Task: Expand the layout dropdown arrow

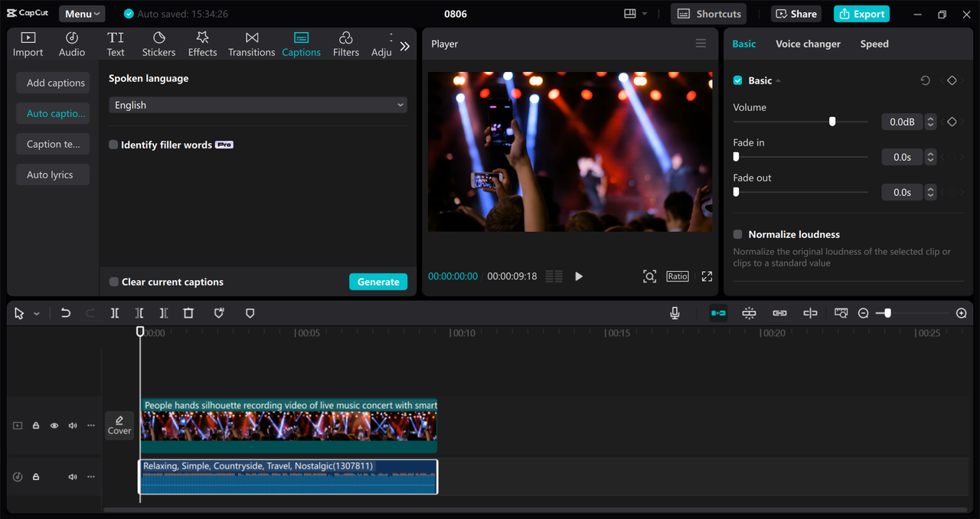Action: [x=645, y=14]
